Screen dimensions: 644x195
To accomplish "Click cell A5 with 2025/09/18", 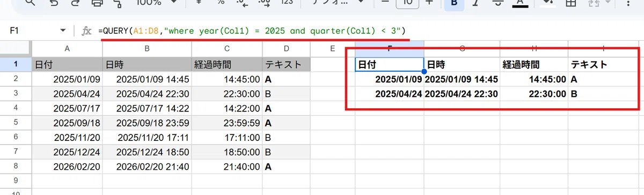I will pos(67,123).
